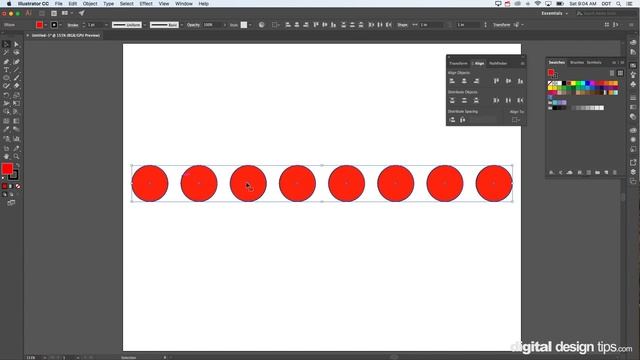Click New Swatch icon at Swatches bottom
Viewport: 640px width, 360px height.
[x=606, y=173]
